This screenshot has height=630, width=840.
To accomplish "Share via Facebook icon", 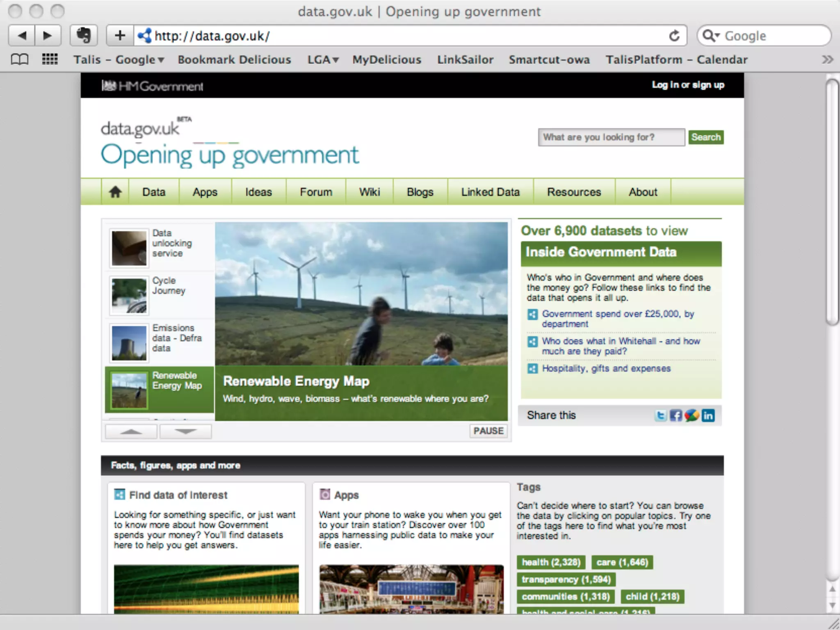I will (x=676, y=415).
